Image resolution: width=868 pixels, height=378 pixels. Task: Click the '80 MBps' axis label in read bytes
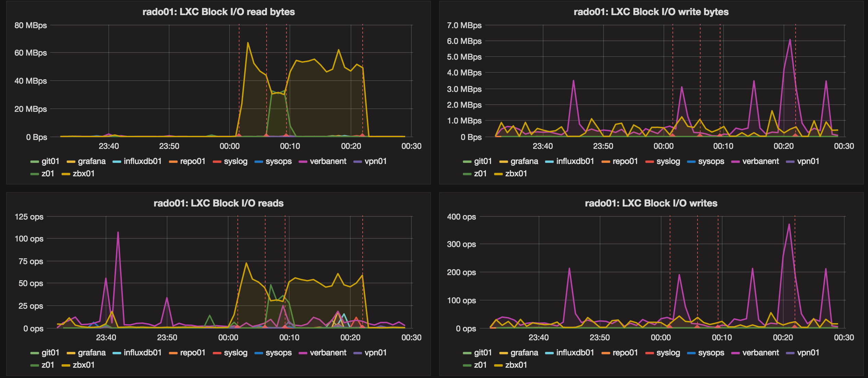click(31, 25)
